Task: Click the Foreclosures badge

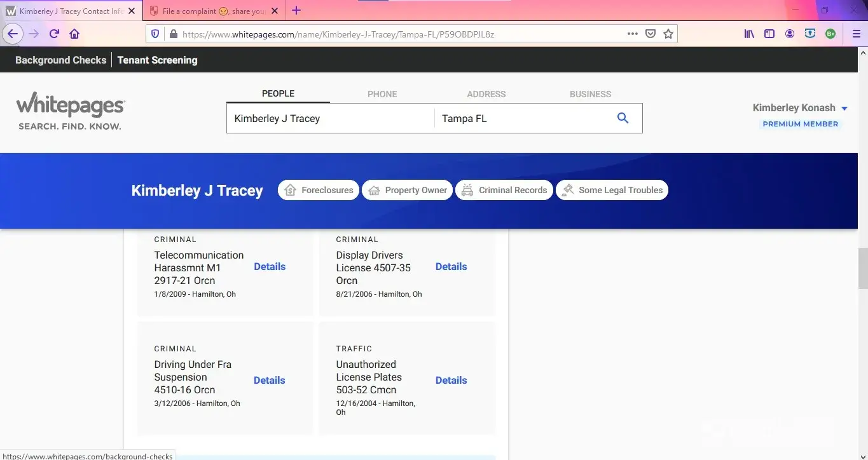Action: click(x=319, y=190)
